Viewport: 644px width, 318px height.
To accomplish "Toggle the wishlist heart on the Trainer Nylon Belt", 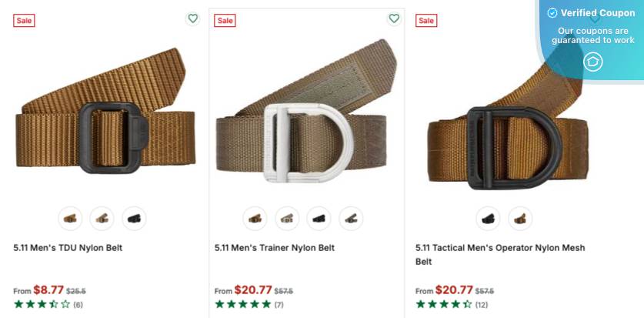I will click(394, 18).
